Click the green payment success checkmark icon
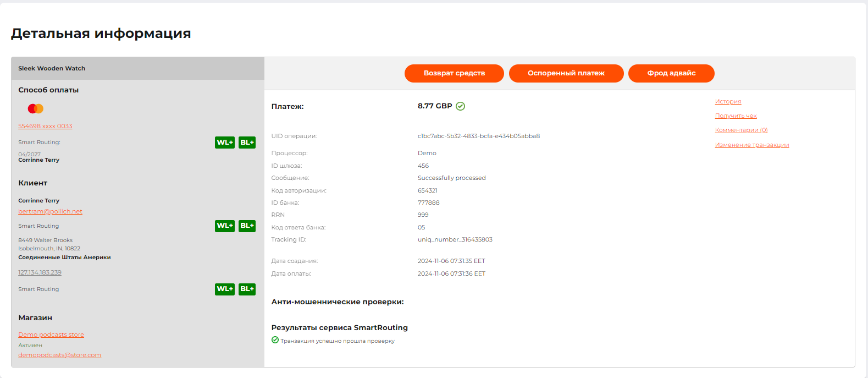Image resolution: width=868 pixels, height=378 pixels. 461,106
